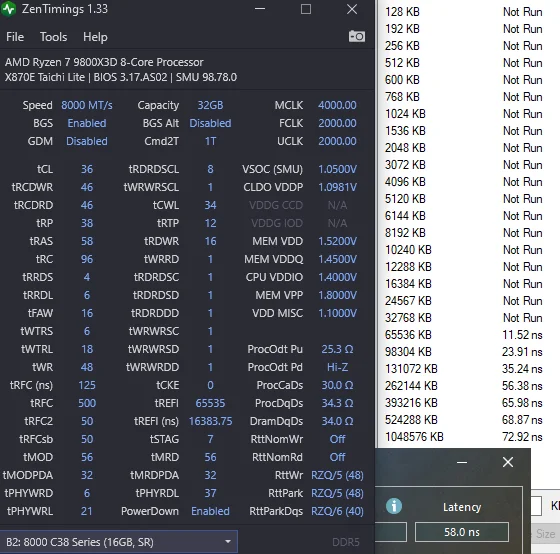Expand the B2 memory module dropdown arrow
560x554 pixels.
coord(228,541)
